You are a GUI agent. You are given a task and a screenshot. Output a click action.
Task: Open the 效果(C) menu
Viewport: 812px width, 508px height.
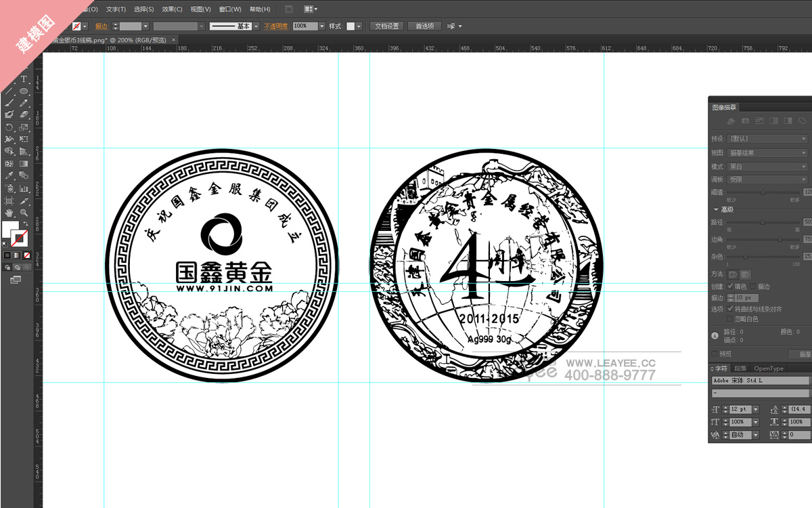172,9
